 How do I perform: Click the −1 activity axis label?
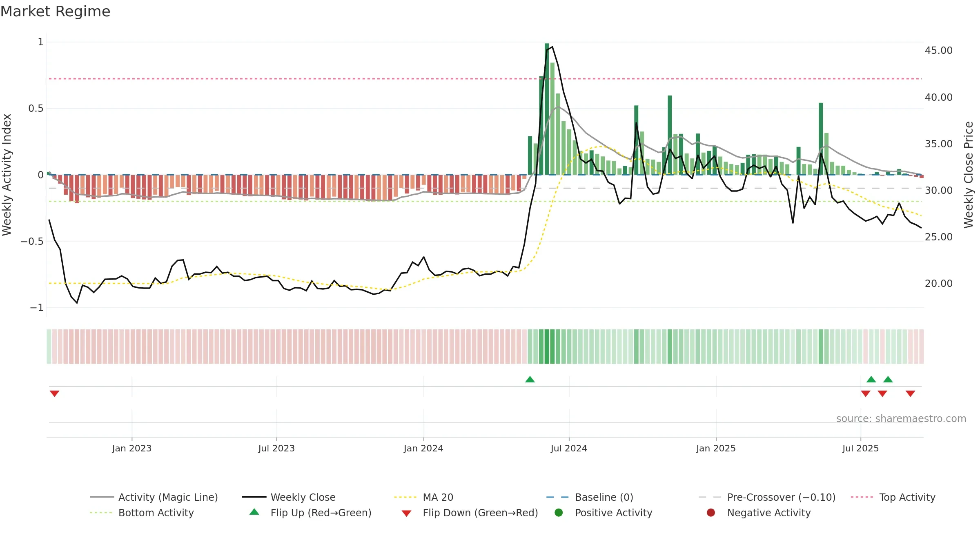tap(37, 308)
